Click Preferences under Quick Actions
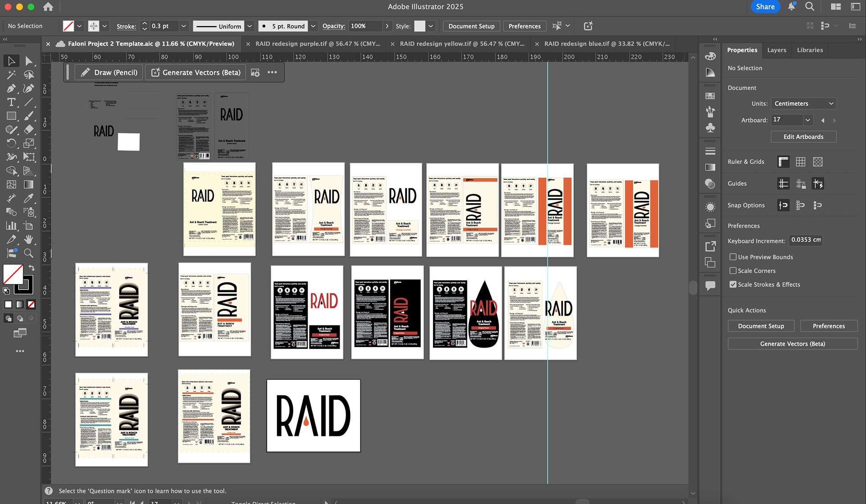Image resolution: width=866 pixels, height=504 pixels. [x=829, y=326]
